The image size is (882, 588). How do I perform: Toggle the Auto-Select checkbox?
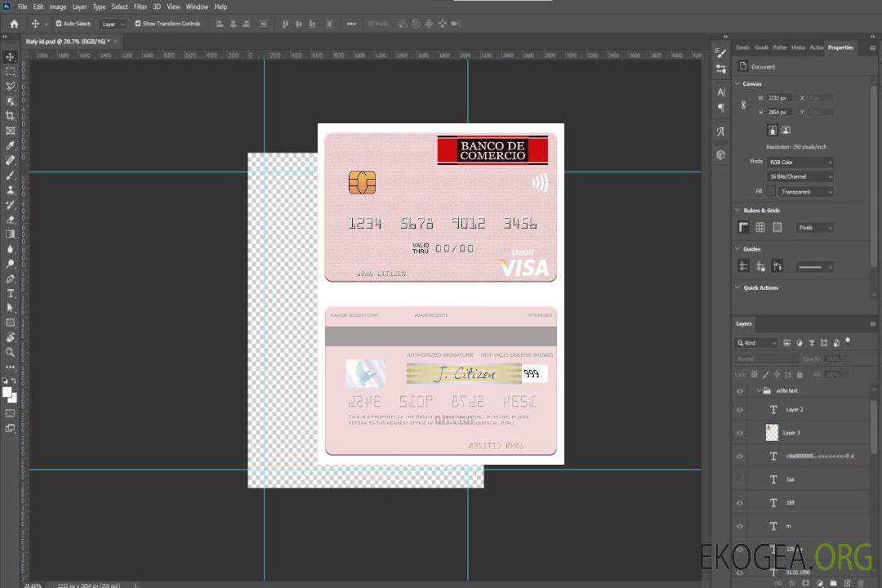59,24
